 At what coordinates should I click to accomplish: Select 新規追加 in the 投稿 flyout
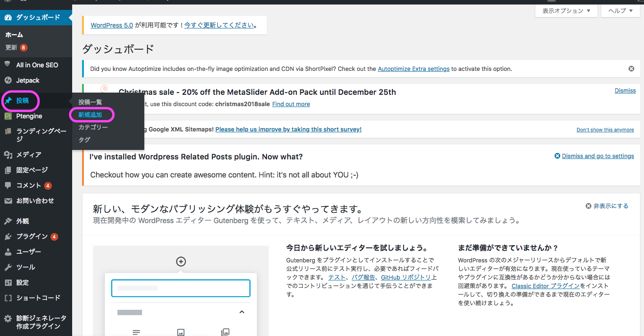[90, 115]
